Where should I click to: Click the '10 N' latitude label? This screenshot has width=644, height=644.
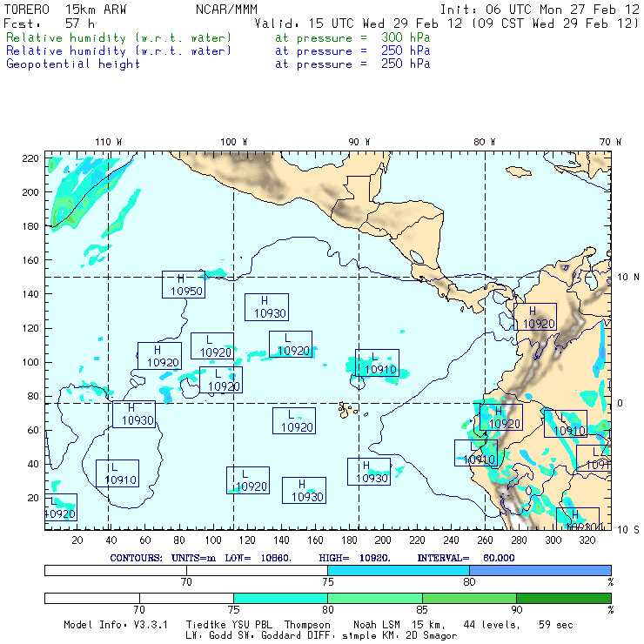[628, 278]
